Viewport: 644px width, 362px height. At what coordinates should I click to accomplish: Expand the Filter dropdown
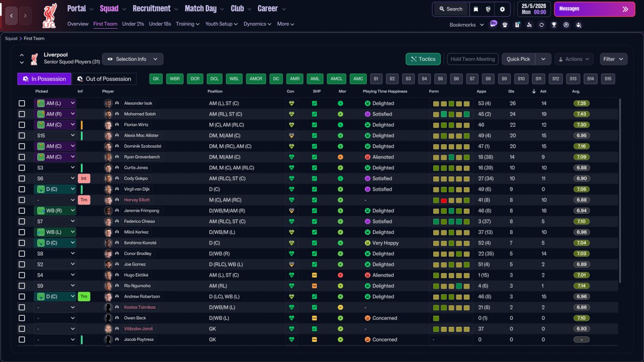(x=613, y=59)
